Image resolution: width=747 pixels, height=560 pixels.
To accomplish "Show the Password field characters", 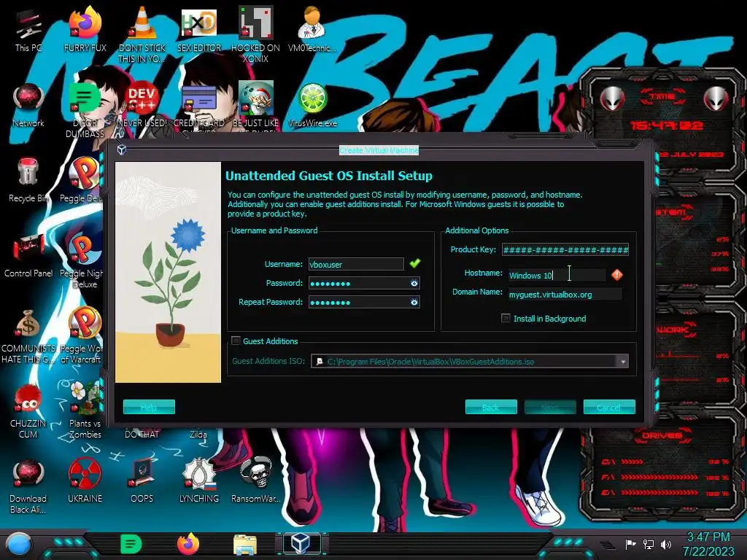I will click(x=414, y=284).
